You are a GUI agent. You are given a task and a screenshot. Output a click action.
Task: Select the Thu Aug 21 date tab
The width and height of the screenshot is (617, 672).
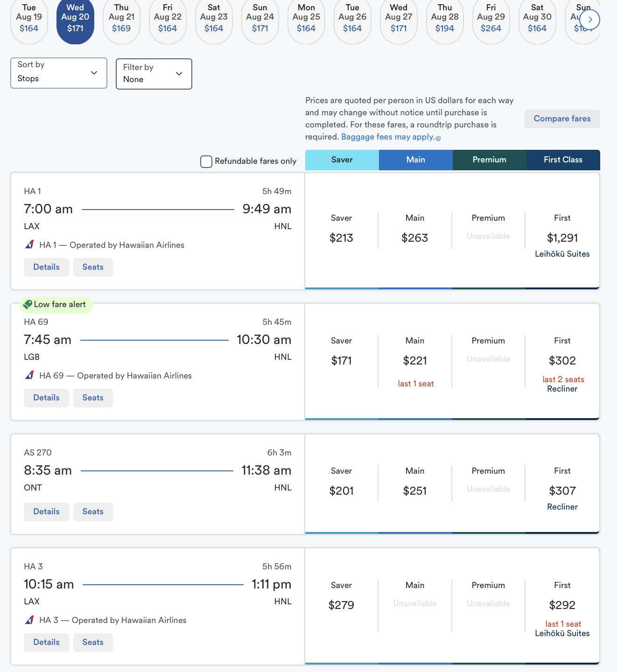(x=121, y=19)
